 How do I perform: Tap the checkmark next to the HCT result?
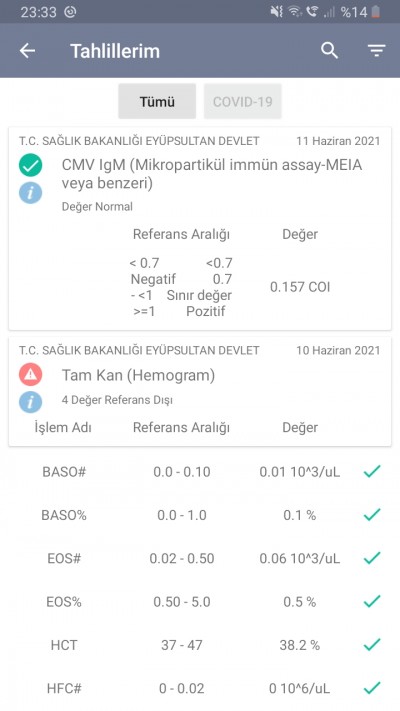tap(372, 645)
